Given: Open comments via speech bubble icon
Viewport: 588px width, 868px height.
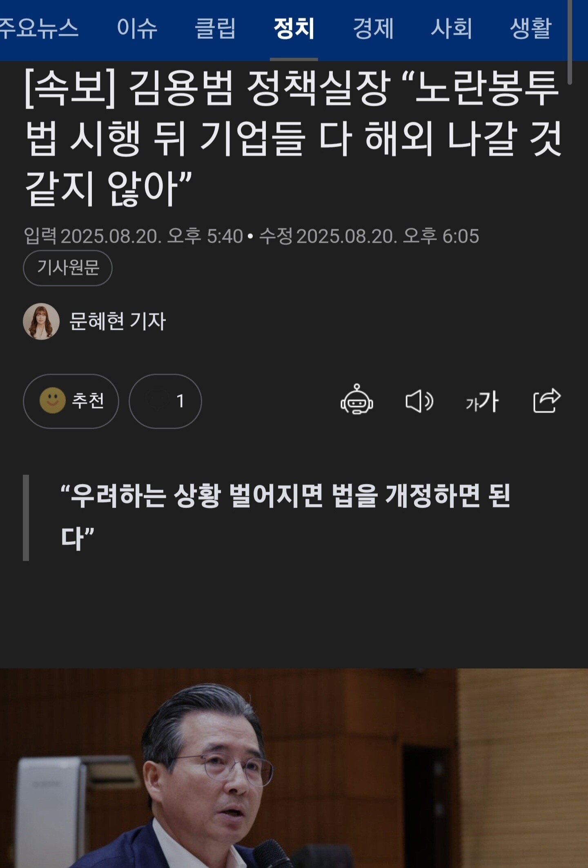Looking at the screenshot, I should pyautogui.click(x=158, y=400).
